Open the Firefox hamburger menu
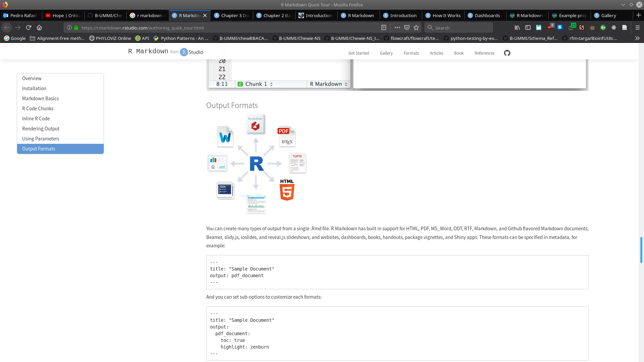This screenshot has width=644, height=362. click(637, 27)
